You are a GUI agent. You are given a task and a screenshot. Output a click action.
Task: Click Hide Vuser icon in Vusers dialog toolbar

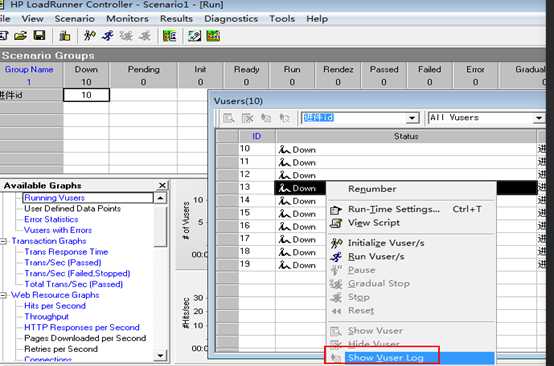click(247, 118)
